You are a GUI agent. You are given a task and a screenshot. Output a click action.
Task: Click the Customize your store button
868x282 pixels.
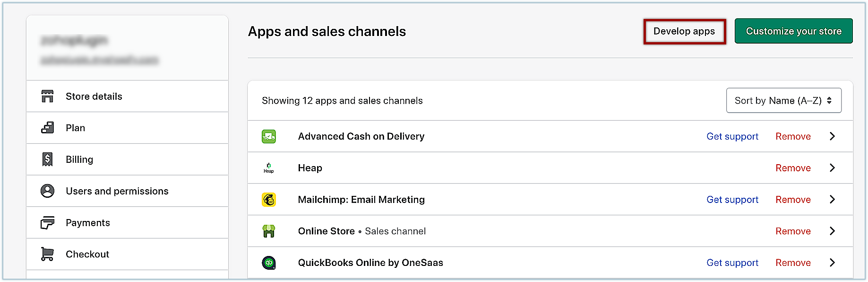[793, 31]
